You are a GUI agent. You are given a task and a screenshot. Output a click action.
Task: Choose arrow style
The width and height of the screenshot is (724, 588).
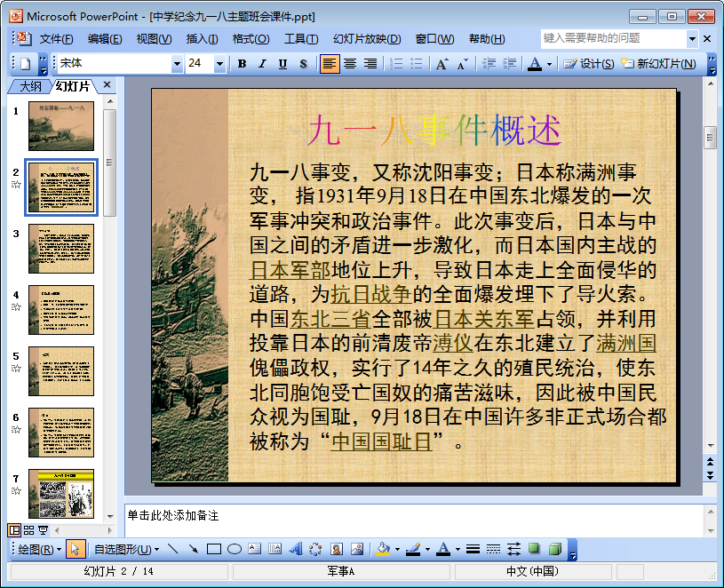pyautogui.click(x=513, y=549)
